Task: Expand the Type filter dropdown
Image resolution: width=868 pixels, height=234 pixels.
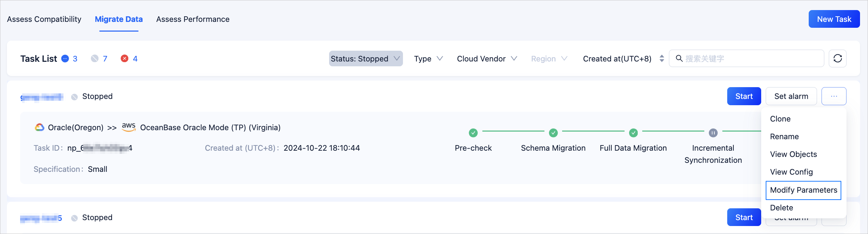Action: [428, 59]
